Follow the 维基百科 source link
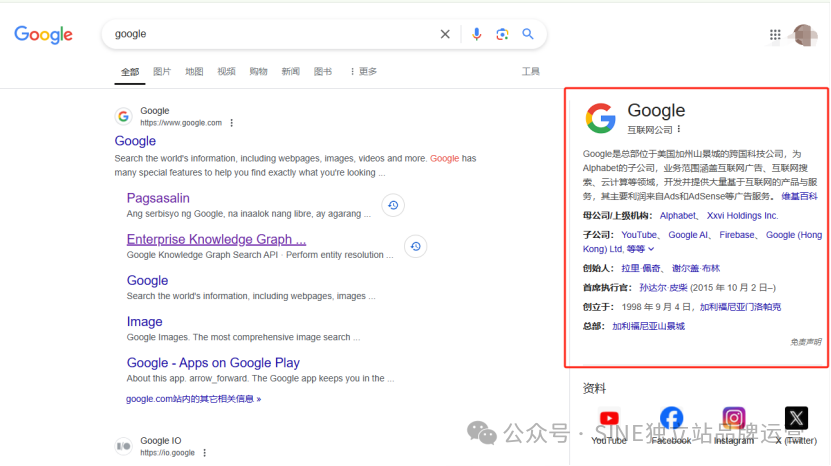This screenshot has width=831, height=466. [x=799, y=196]
